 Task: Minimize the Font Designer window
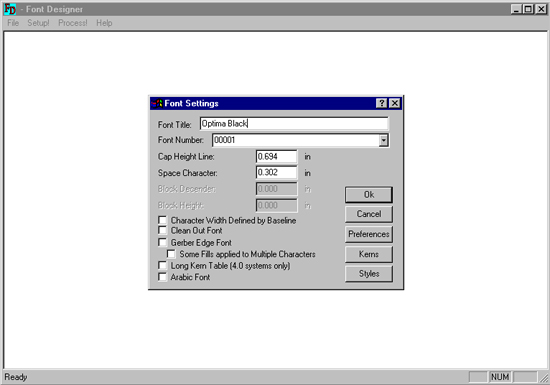point(516,9)
